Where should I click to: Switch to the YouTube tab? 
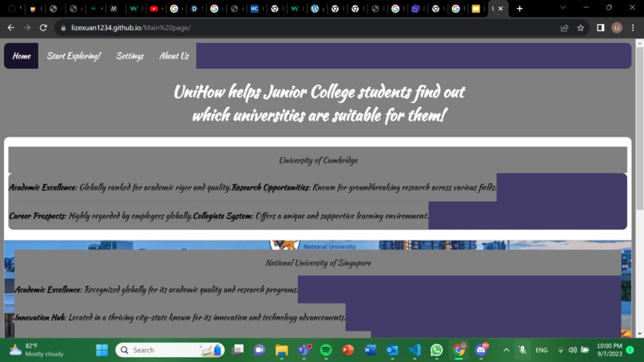pos(154,9)
